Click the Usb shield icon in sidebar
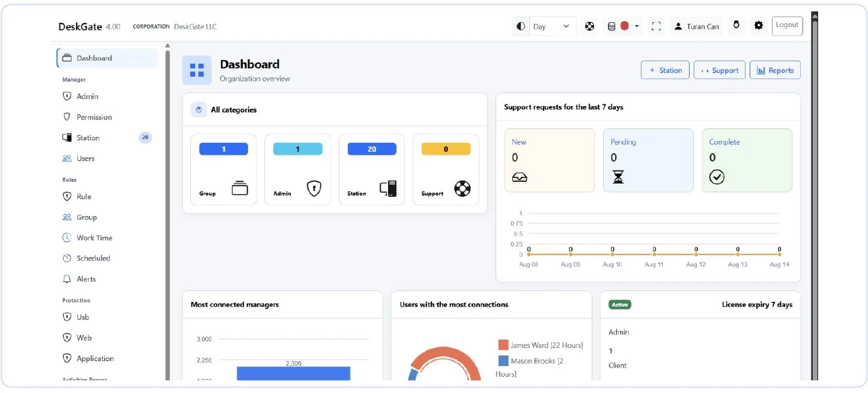This screenshot has width=868, height=393. click(x=67, y=317)
